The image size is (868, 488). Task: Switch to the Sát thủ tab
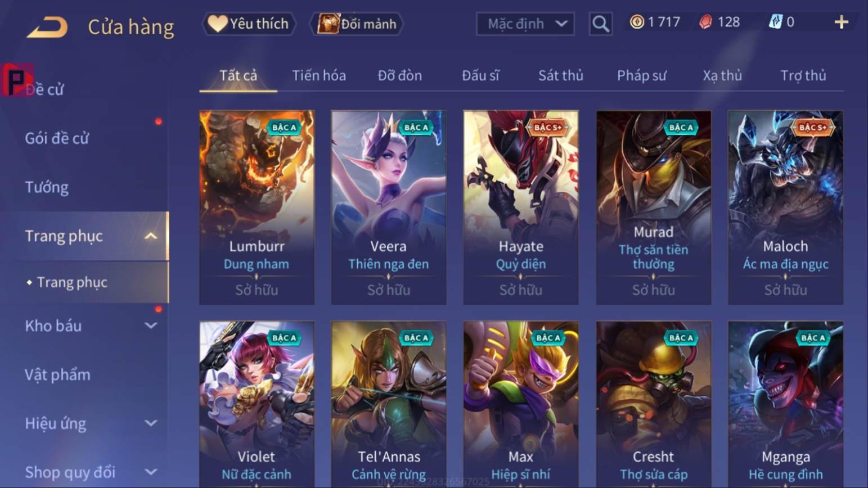coord(560,75)
